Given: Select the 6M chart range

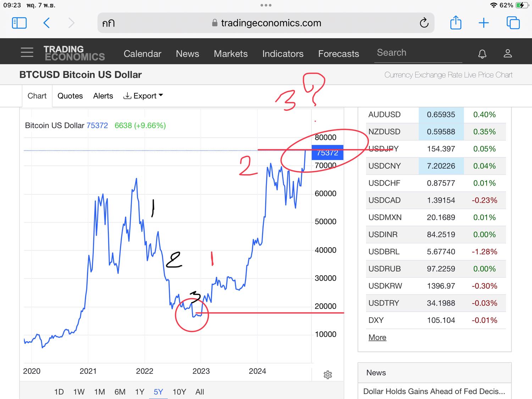Looking at the screenshot, I should click(x=120, y=392).
